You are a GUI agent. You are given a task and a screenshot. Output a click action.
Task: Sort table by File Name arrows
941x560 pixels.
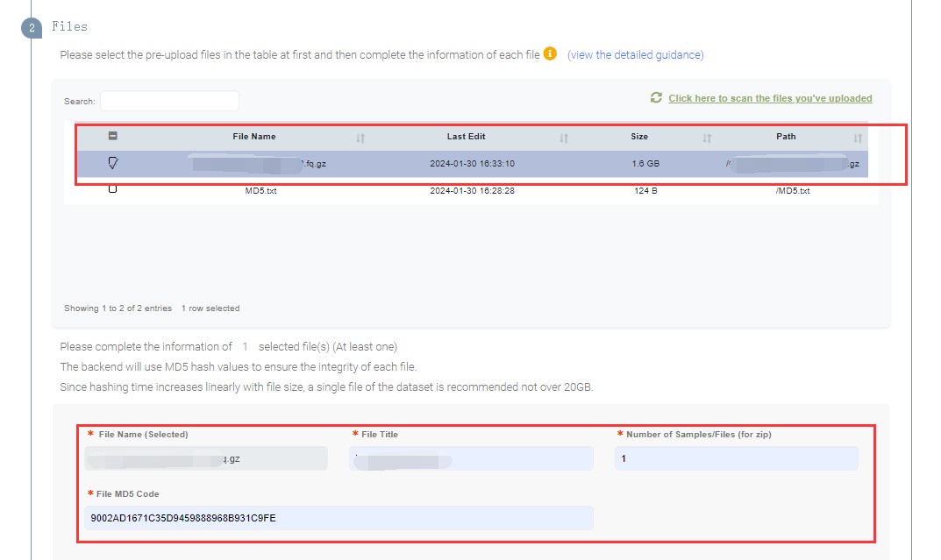point(360,138)
